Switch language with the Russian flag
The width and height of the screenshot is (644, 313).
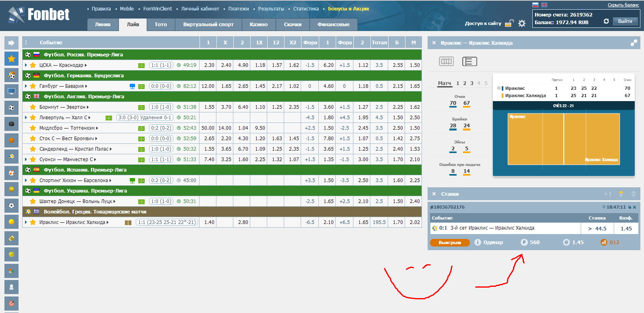536,5
